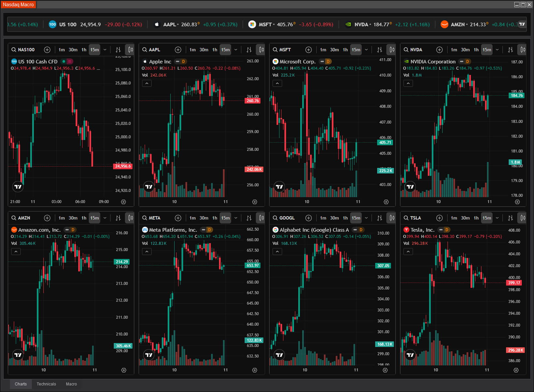Open chart settings gear on the NVDA chart
The width and height of the screenshot is (534, 392).
click(517, 202)
